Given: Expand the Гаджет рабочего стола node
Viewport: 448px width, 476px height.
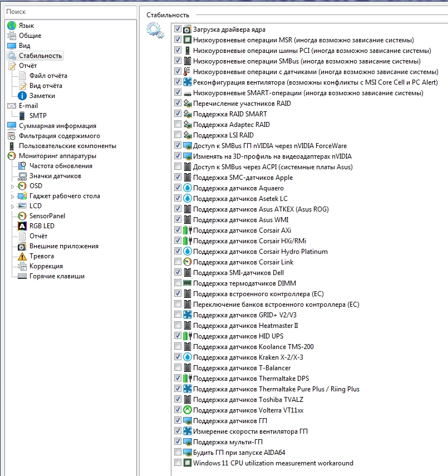Looking at the screenshot, I should coord(12,197).
